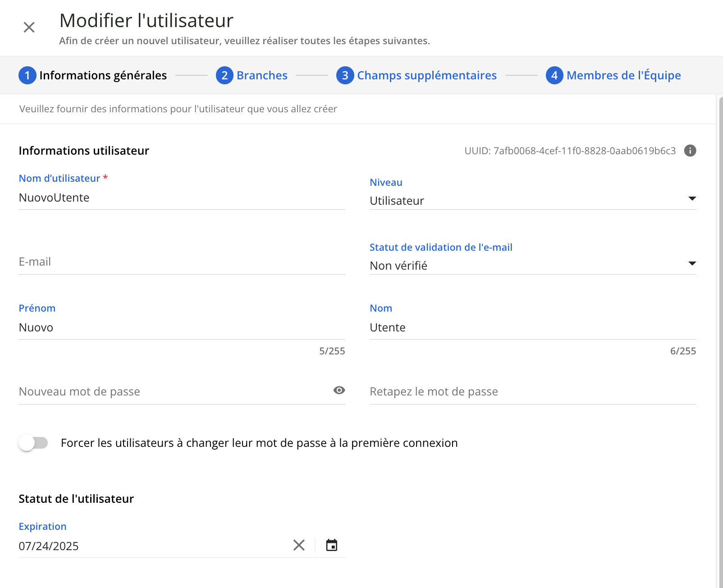723x588 pixels.
Task: Open Membres de l'Équipe step
Action: click(624, 75)
